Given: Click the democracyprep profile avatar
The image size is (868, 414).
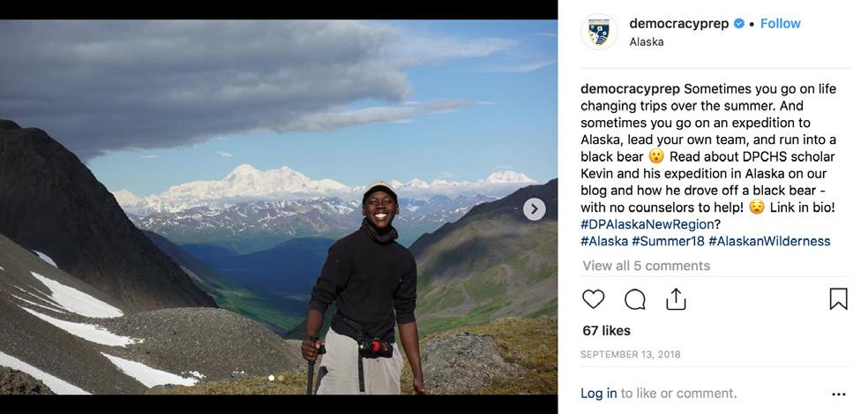Looking at the screenshot, I should 599,32.
